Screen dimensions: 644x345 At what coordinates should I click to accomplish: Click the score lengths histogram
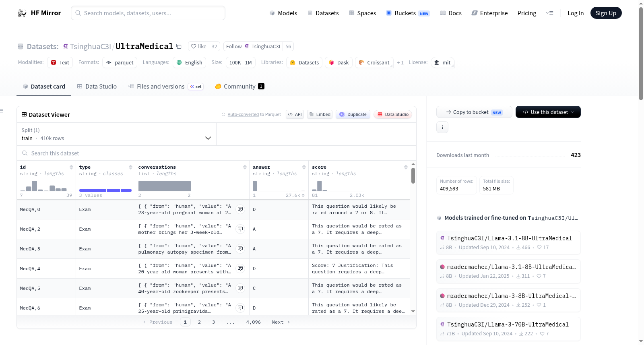coord(338,186)
